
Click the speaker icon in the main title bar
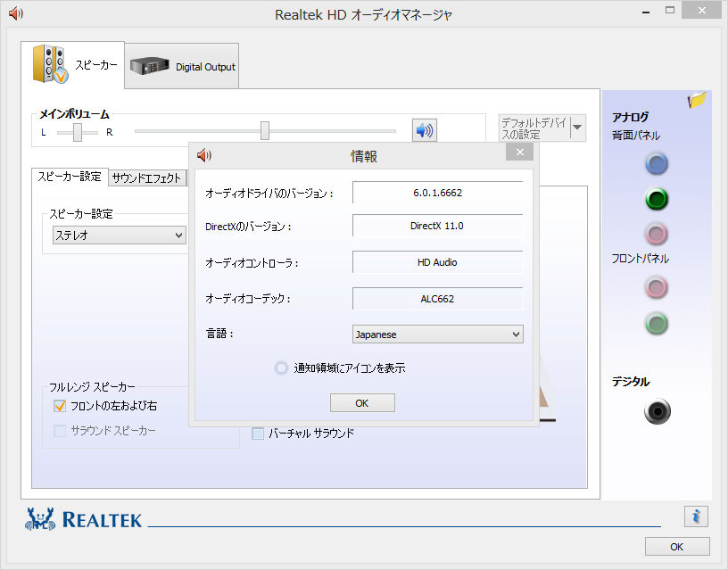point(16,13)
